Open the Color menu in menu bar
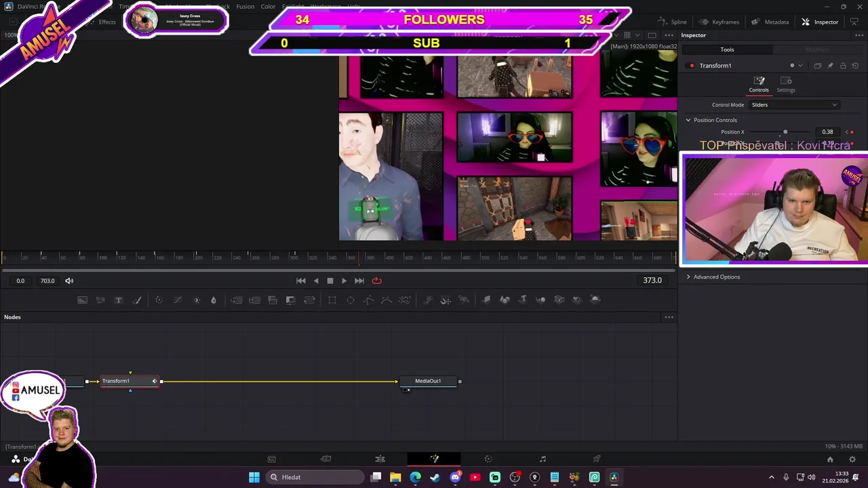This screenshot has width=868, height=488. [x=268, y=7]
